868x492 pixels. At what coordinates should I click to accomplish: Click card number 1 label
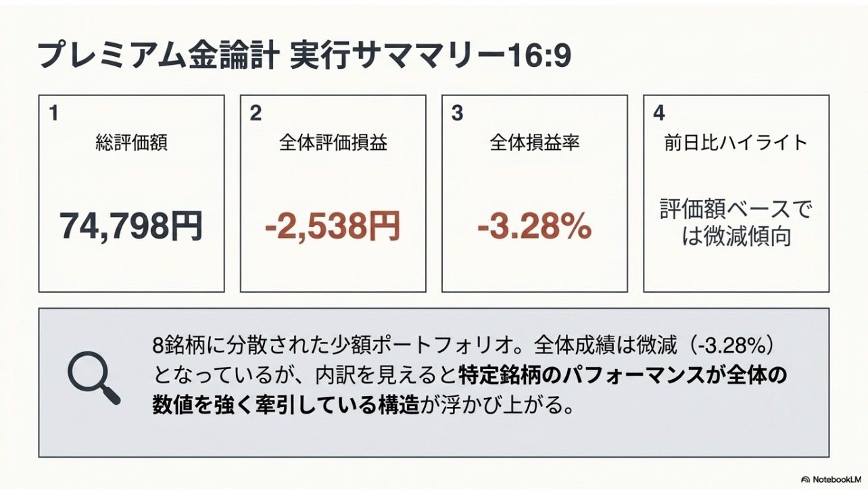pos(53,114)
